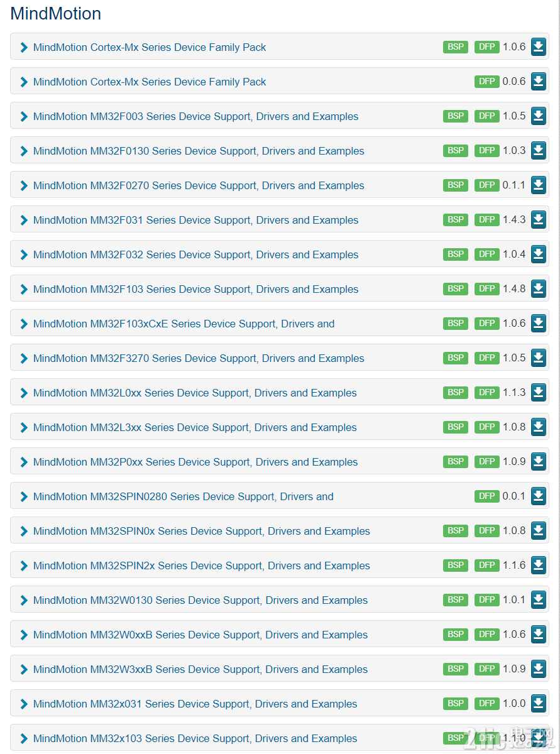This screenshot has height=754, width=560.
Task: Expand chevron of Cortex-Mx pack version 0.0.6
Action: tap(24, 82)
